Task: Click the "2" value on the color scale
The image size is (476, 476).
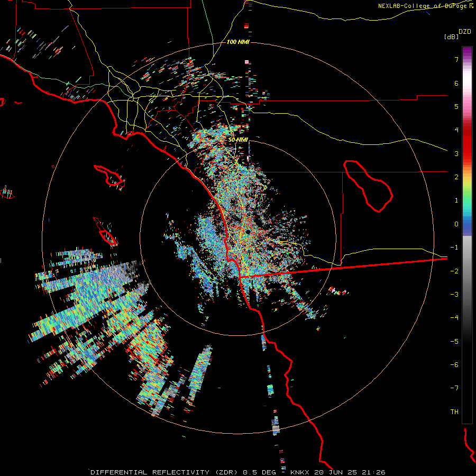Action: pos(456,177)
